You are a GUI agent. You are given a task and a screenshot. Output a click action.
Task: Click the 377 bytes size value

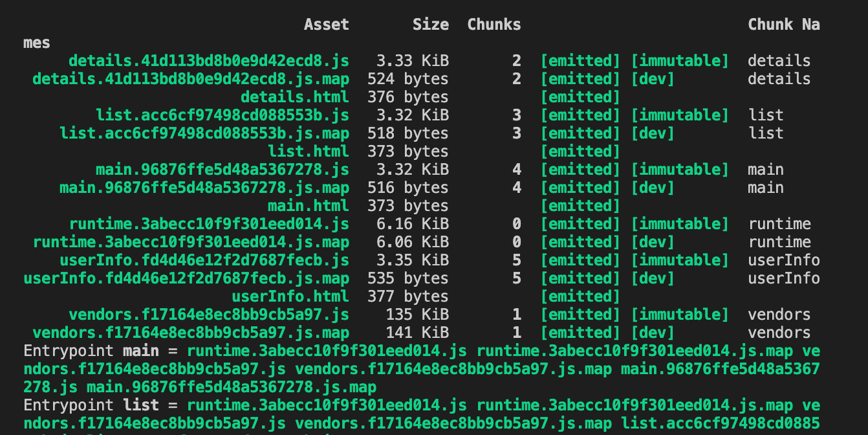(x=408, y=296)
